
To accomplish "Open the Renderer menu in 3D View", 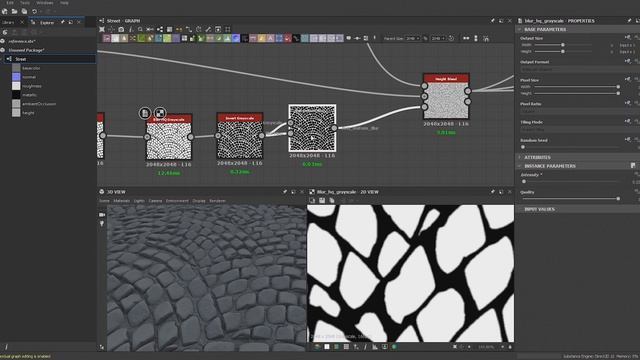I will [x=217, y=201].
